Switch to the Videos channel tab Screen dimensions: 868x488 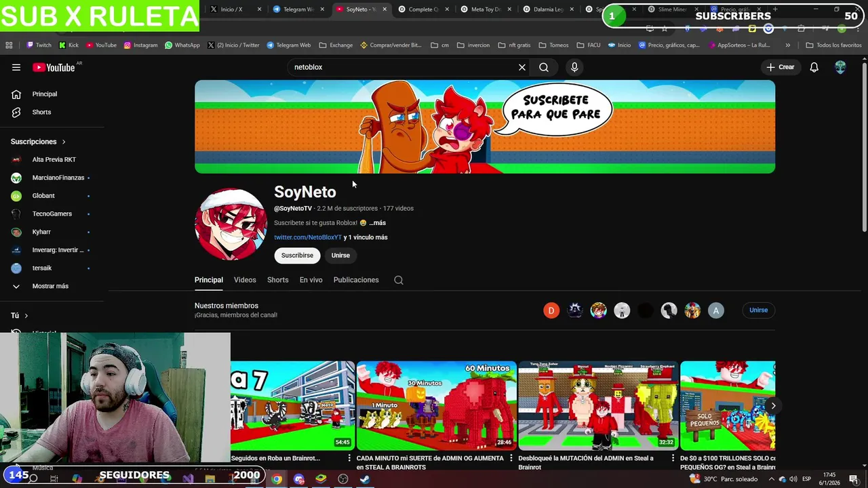point(245,280)
